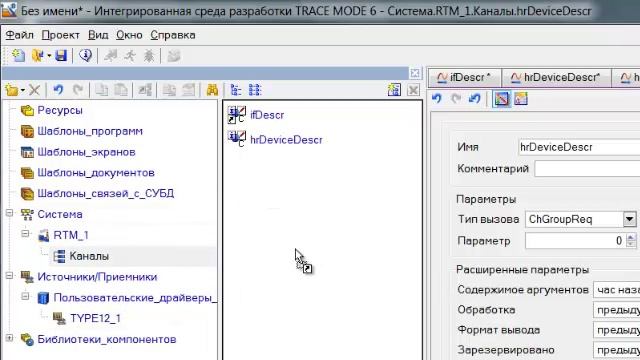The width and height of the screenshot is (640, 360).
Task: Select Ресурсы in the project tree
Action: coord(60,110)
